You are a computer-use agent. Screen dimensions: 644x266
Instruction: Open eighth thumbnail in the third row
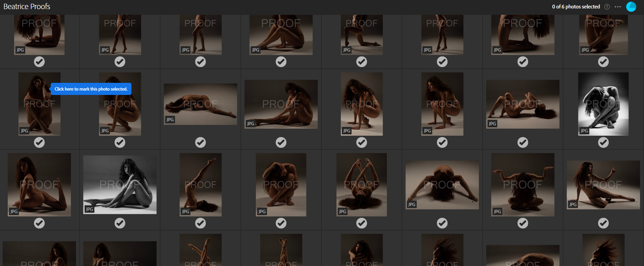(x=603, y=185)
